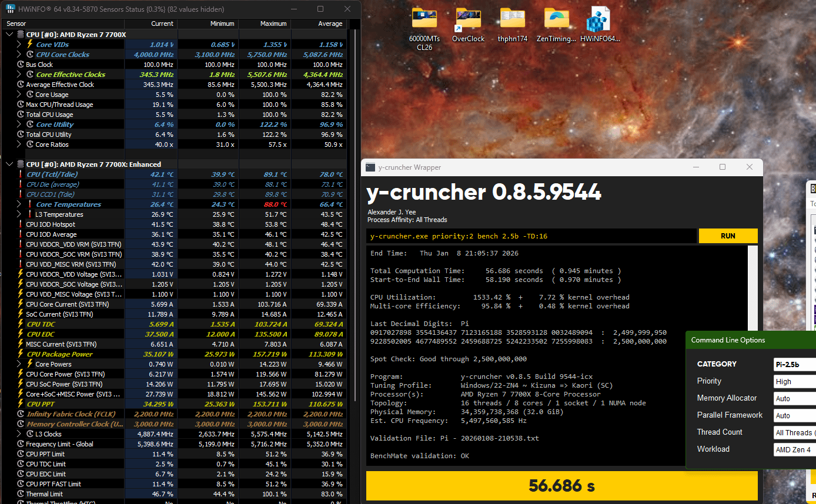Open the Memory Allocator dropdown

[794, 398]
